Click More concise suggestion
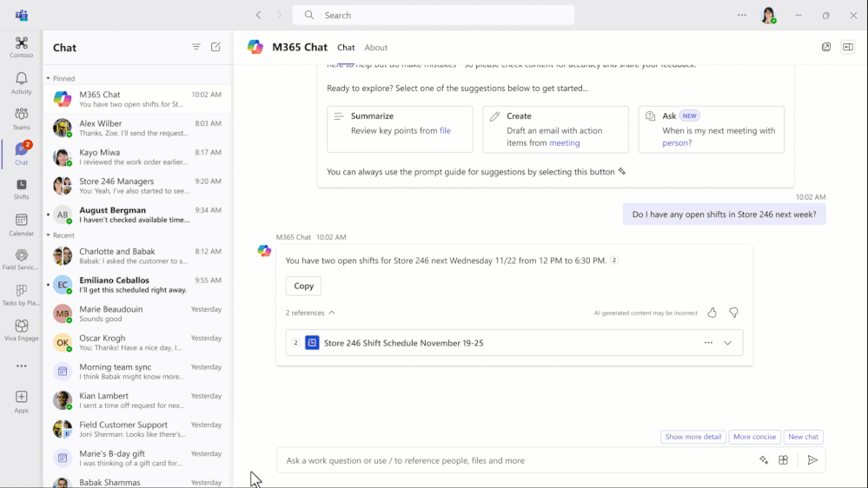 point(754,437)
